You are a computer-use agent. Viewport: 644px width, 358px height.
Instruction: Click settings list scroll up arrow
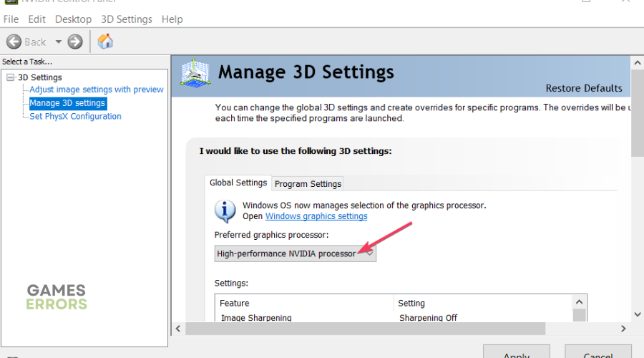(x=579, y=302)
